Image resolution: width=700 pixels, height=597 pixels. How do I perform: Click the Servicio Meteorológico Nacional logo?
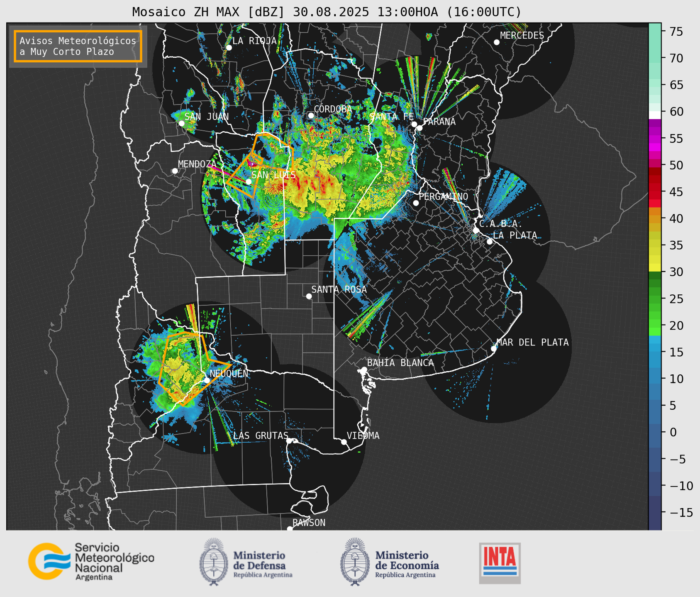(x=91, y=561)
